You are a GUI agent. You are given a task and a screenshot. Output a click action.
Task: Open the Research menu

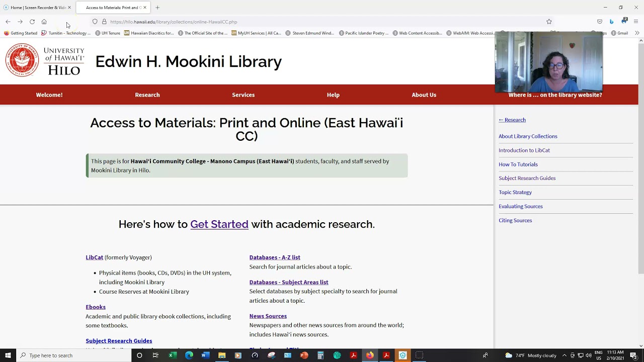point(147,95)
